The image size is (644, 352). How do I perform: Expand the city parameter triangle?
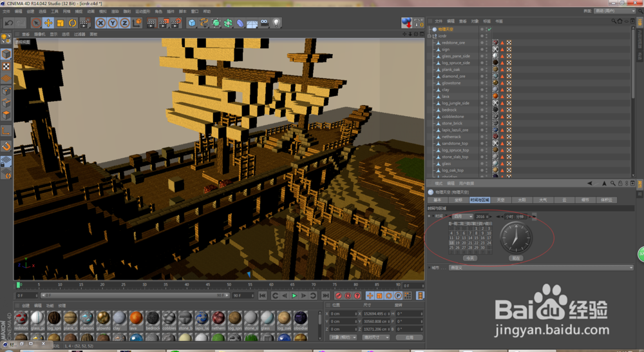click(429, 268)
